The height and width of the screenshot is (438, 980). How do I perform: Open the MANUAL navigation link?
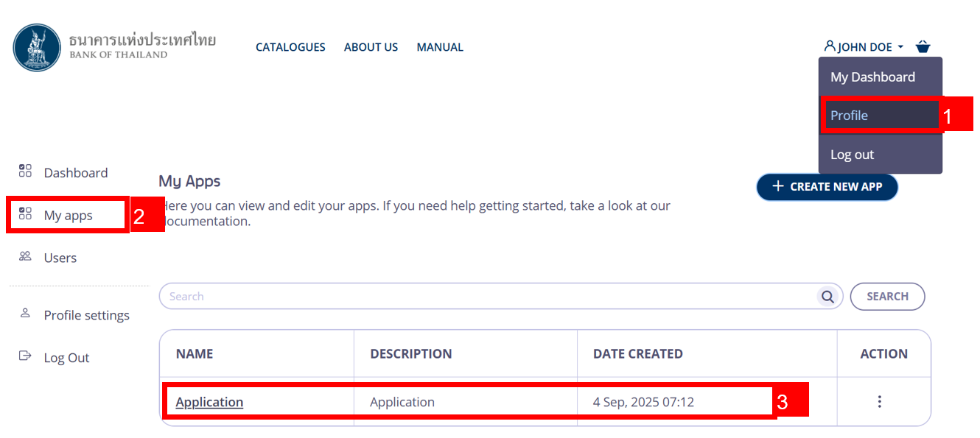(440, 47)
